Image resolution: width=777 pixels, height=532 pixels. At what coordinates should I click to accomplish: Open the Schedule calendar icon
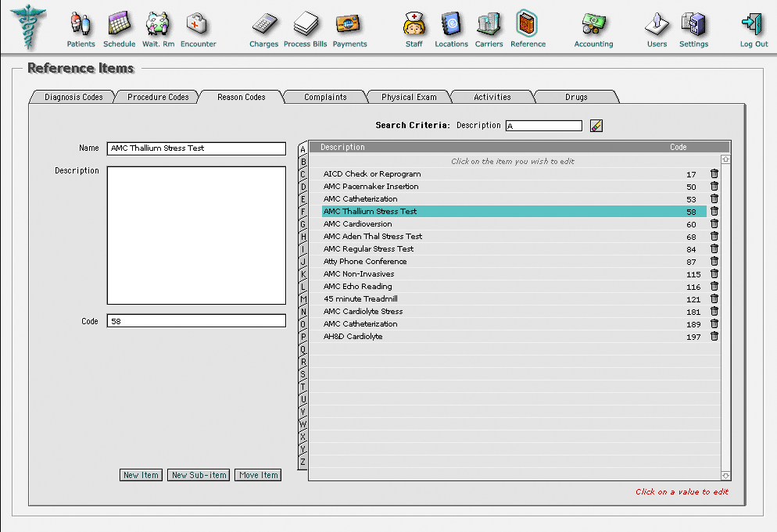(119, 23)
